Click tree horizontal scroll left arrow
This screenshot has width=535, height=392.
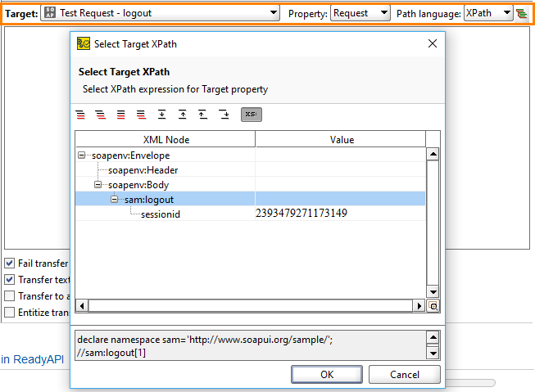(82, 306)
